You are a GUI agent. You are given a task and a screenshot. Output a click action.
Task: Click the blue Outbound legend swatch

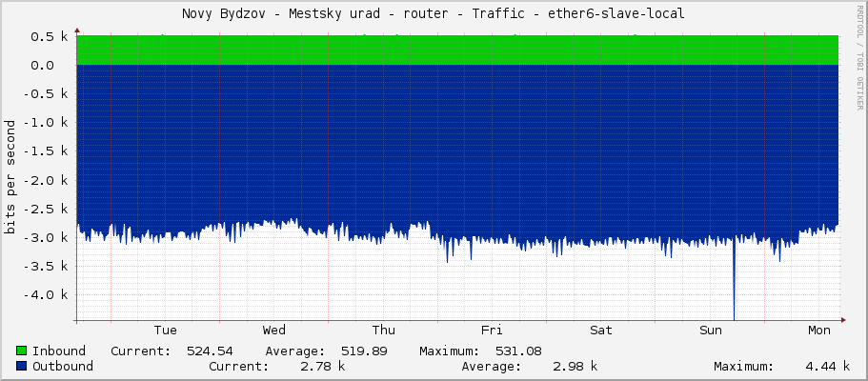click(22, 366)
